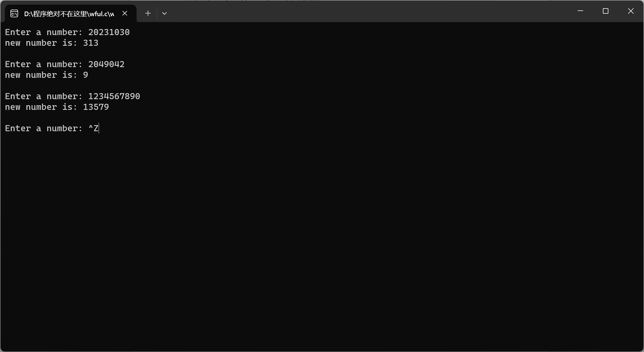Minimize the terminal window
Image resolution: width=644 pixels, height=352 pixels.
(x=580, y=11)
